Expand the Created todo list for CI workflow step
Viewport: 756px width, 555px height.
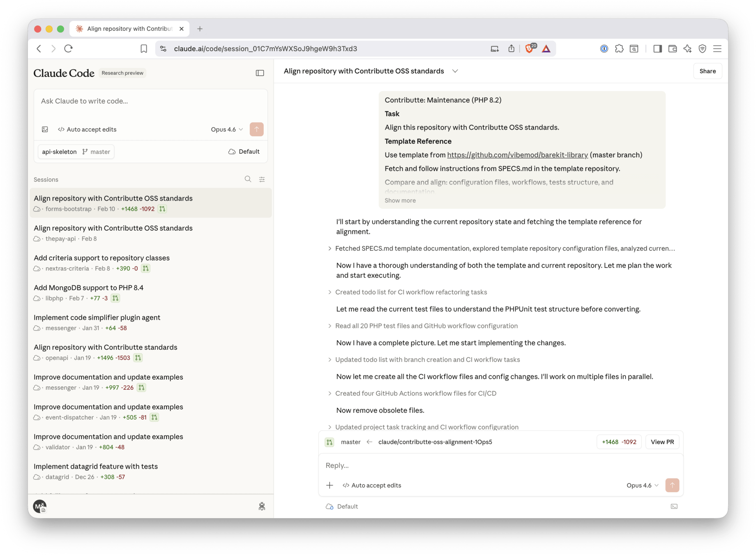[407, 292]
